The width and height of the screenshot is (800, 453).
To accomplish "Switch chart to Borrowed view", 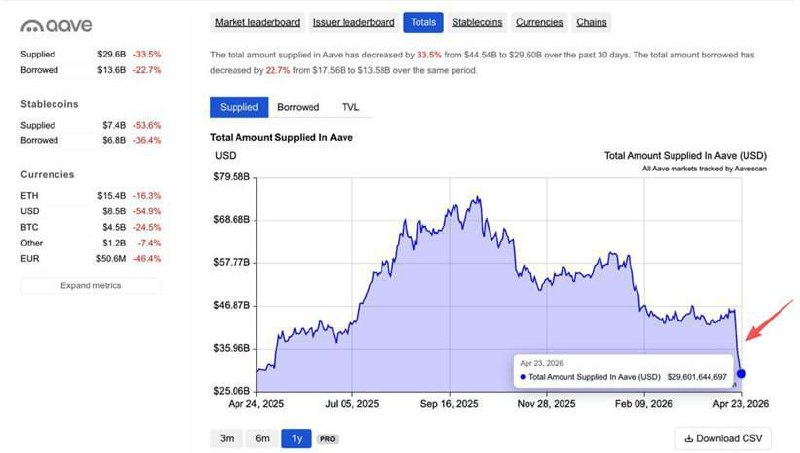I will (x=298, y=107).
